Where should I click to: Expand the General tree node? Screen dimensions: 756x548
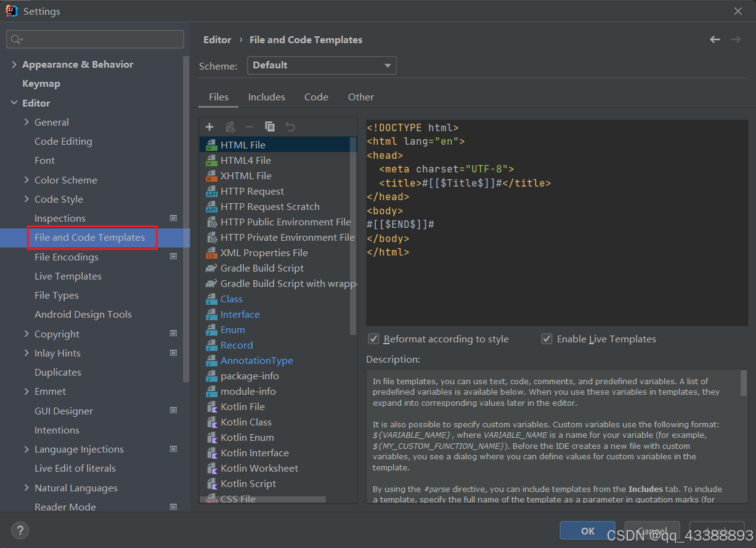(26, 122)
